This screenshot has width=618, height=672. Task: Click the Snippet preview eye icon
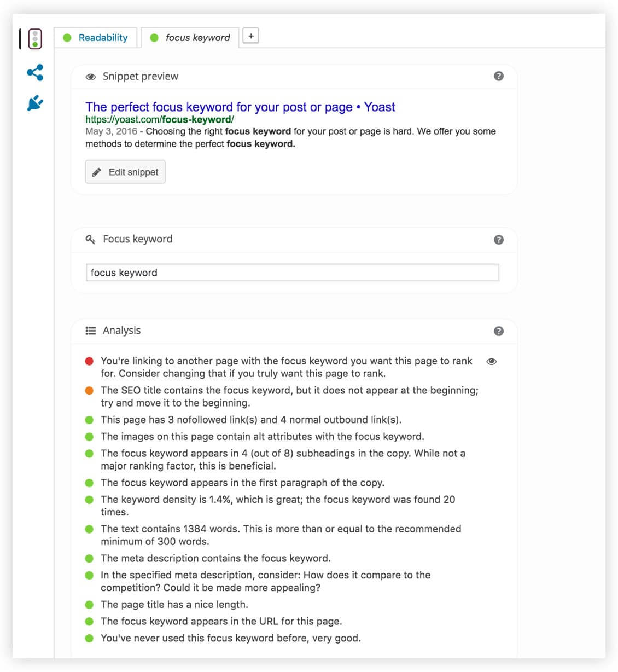[x=91, y=77]
